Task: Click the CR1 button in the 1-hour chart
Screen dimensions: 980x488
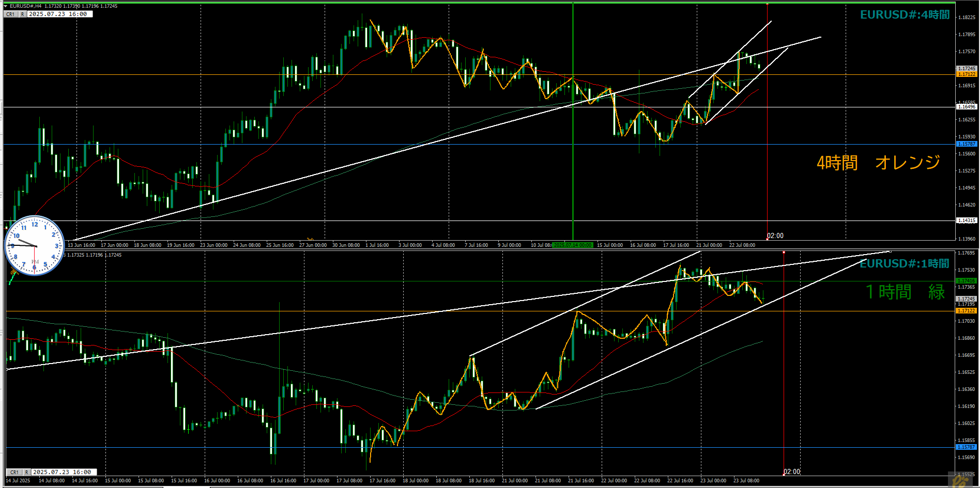Action: coord(14,472)
